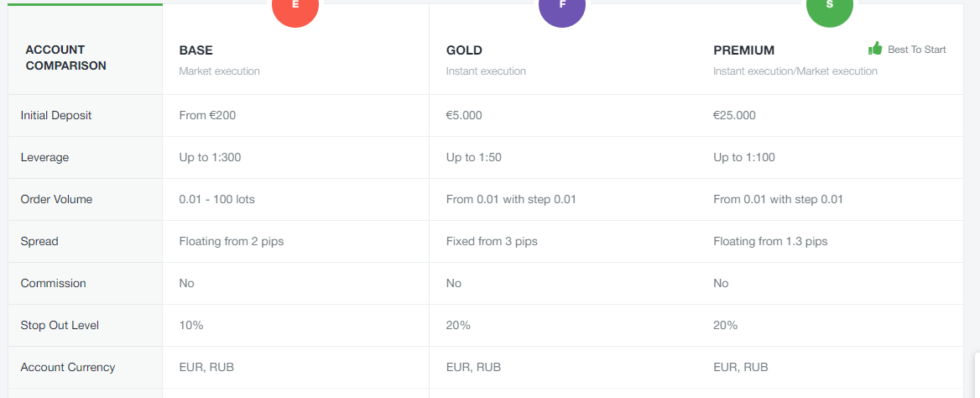Viewport: 980px width, 398px height.
Task: Click the Leverage row label
Action: pos(44,157)
